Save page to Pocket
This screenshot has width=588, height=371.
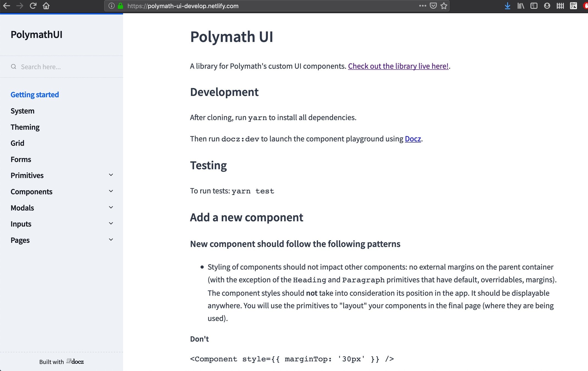pyautogui.click(x=433, y=6)
